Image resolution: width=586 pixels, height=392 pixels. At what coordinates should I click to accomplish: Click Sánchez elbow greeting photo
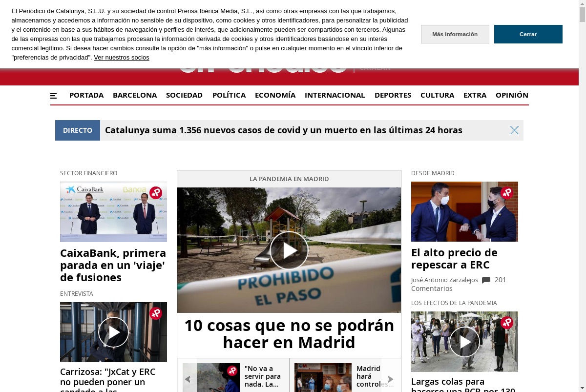coord(464,212)
